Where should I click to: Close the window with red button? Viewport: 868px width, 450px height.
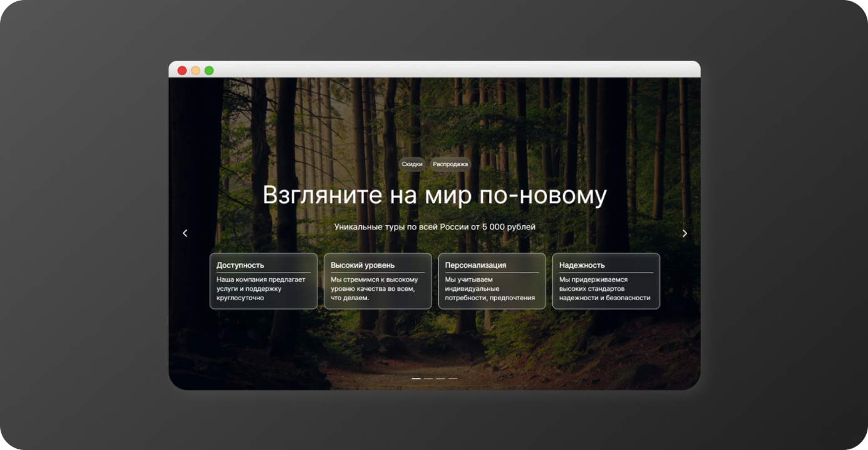pos(182,70)
